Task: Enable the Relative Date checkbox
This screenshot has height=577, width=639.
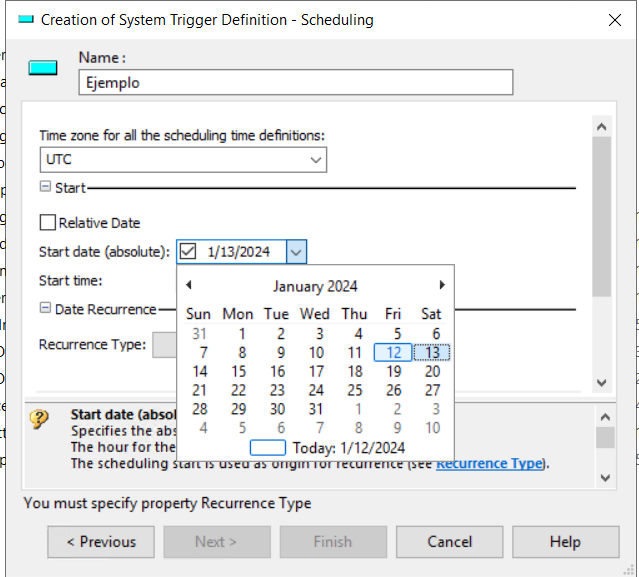Action: [48, 223]
